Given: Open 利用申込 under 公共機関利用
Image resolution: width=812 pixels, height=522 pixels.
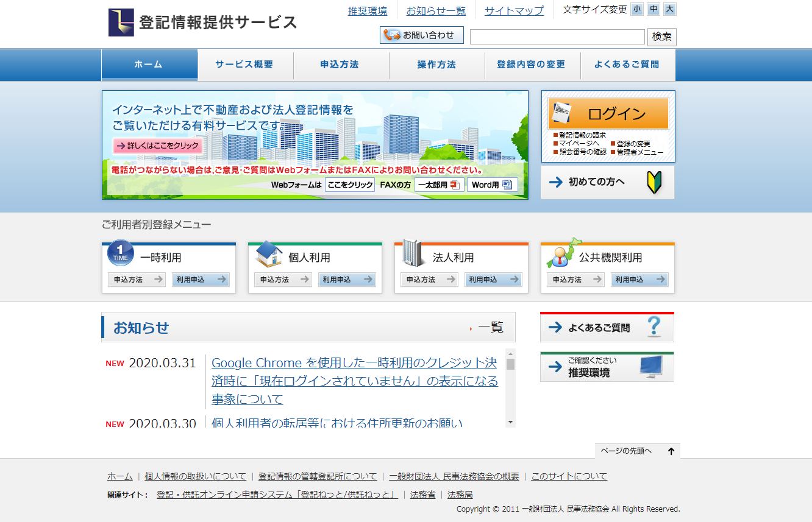Looking at the screenshot, I should pyautogui.click(x=639, y=280).
